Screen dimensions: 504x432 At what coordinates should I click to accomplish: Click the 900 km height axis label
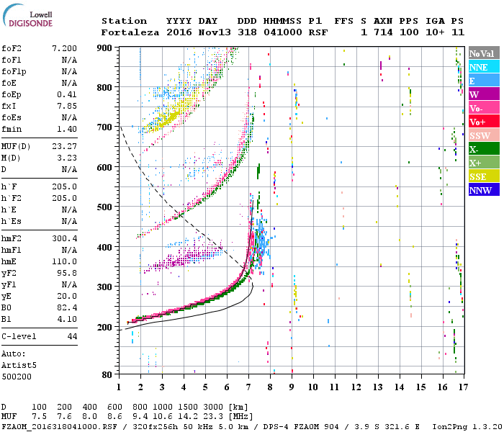pos(104,48)
